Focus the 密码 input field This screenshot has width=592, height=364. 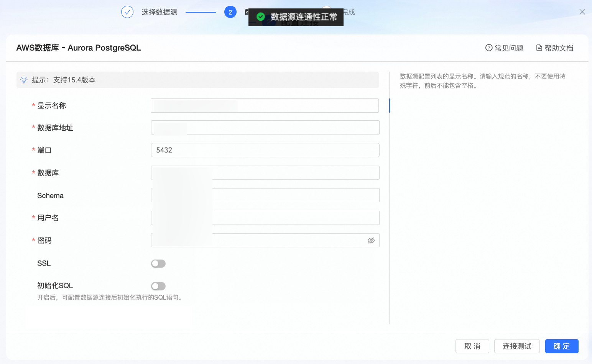tap(265, 240)
